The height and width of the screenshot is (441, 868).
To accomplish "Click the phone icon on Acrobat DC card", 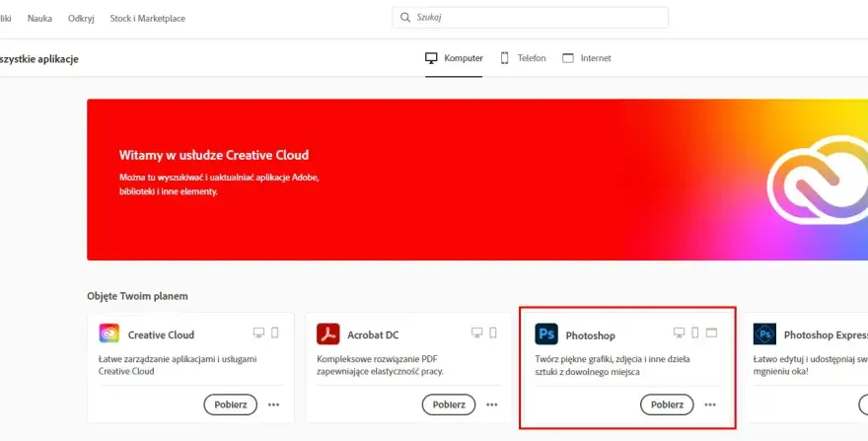I will (x=493, y=332).
